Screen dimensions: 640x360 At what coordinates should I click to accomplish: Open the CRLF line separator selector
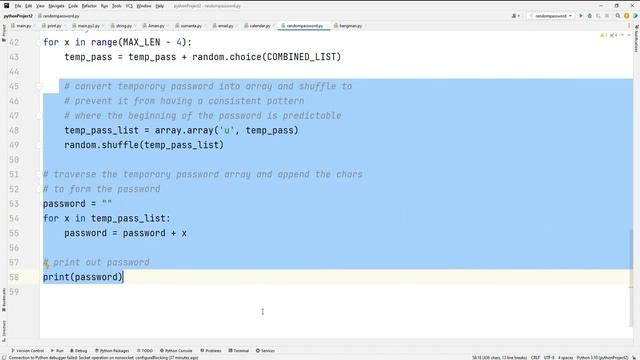[535, 358]
